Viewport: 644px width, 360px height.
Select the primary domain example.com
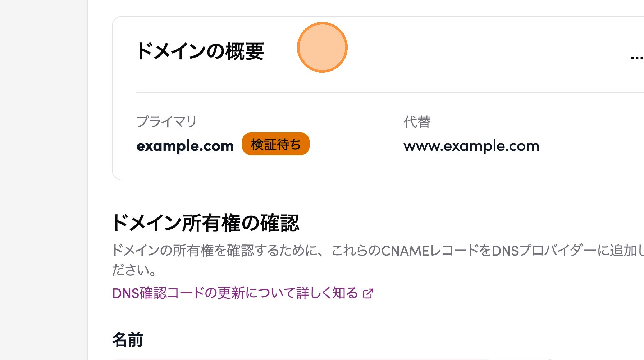185,146
